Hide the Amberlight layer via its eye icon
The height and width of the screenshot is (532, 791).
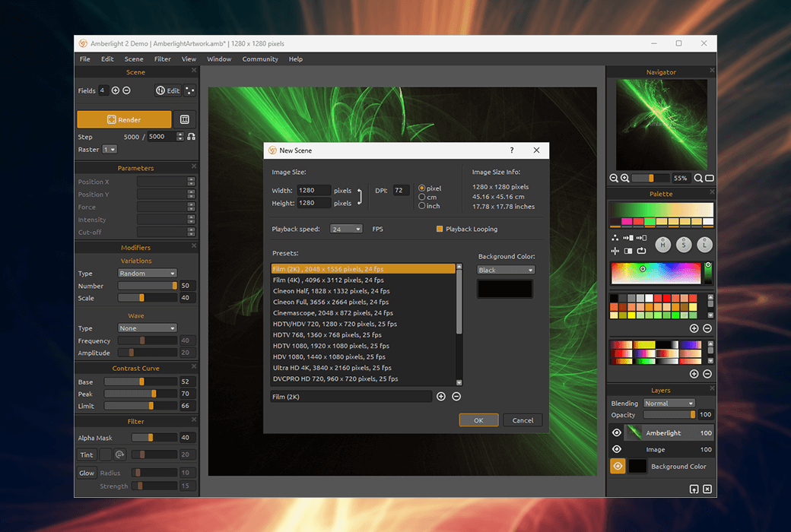[x=617, y=432]
